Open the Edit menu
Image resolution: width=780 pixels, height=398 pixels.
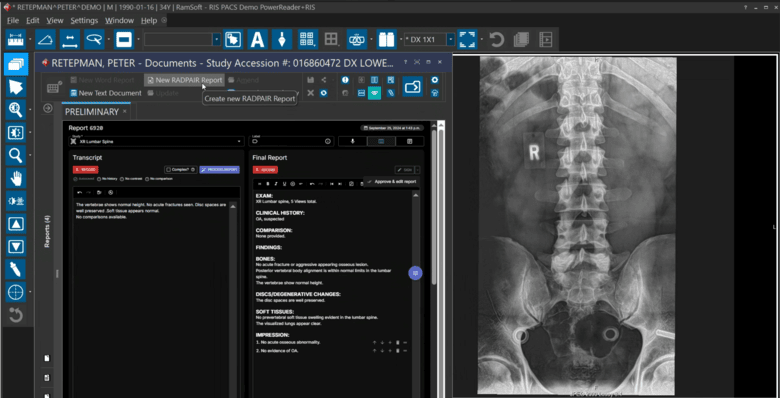33,20
